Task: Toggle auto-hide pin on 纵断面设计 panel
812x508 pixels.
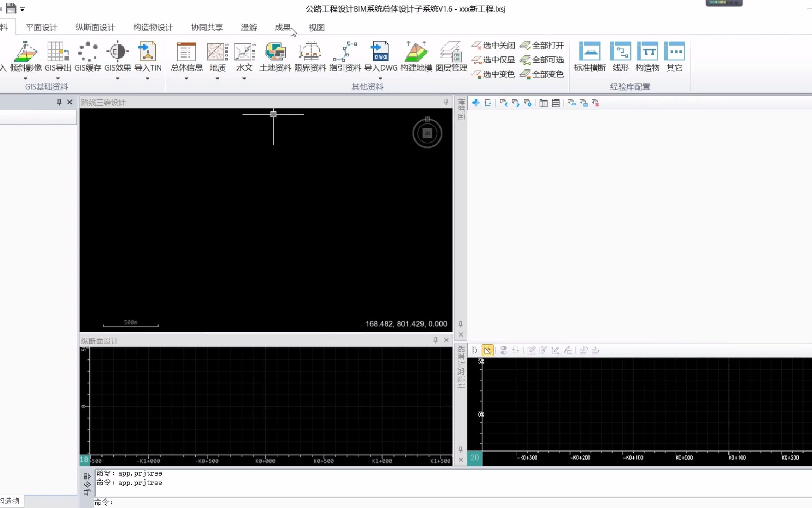Action: [436, 340]
